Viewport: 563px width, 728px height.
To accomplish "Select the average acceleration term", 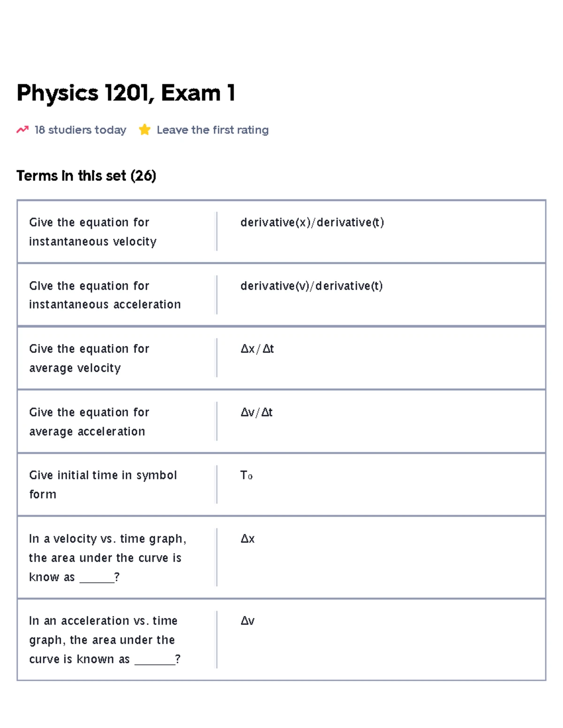I will (x=89, y=421).
